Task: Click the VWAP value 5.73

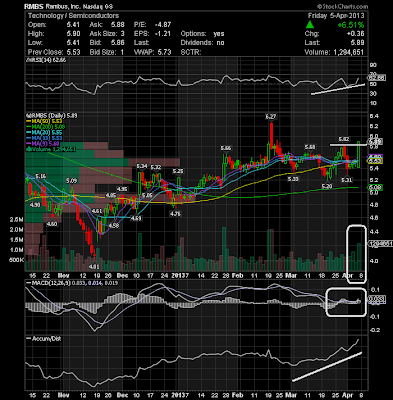Action: tap(164, 52)
